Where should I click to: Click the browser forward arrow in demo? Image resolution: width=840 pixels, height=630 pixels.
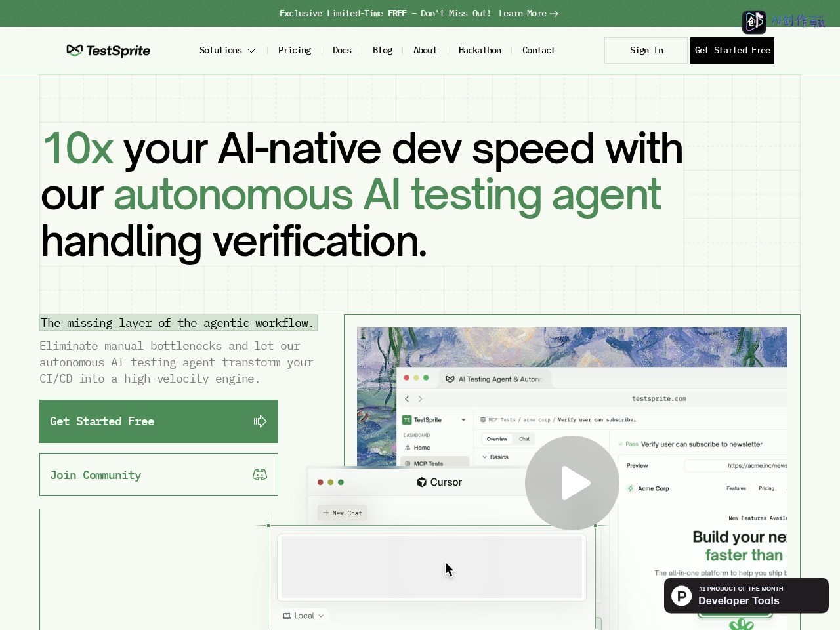(x=421, y=398)
